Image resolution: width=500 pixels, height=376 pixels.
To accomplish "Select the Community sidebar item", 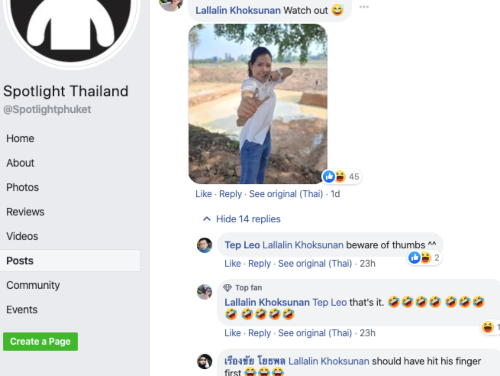I will (33, 285).
